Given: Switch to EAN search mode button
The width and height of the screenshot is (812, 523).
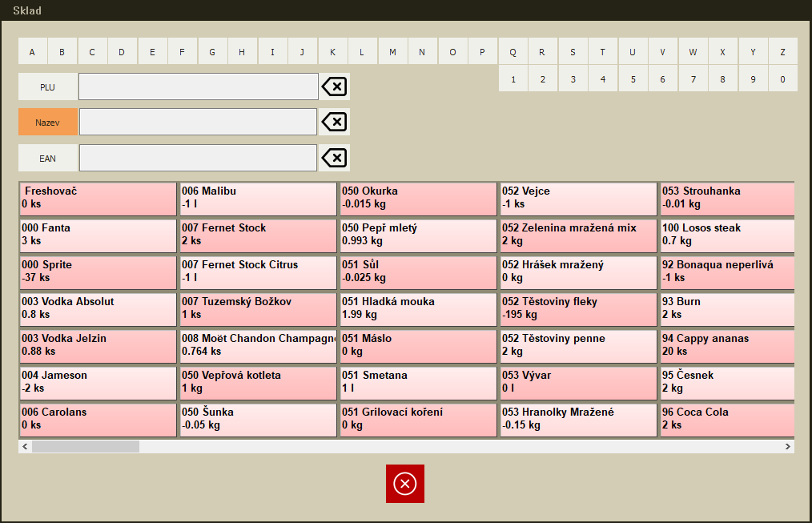Looking at the screenshot, I should point(48,159).
